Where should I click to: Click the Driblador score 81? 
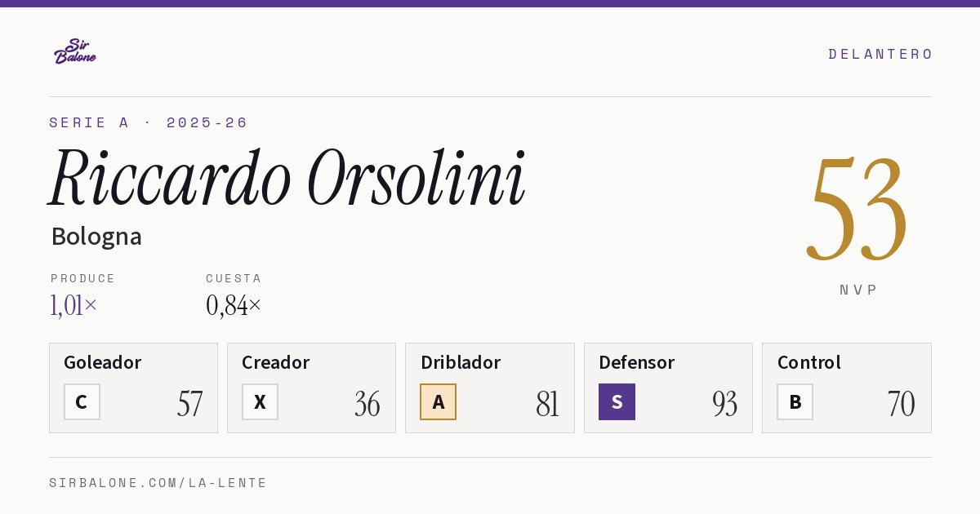click(x=547, y=404)
